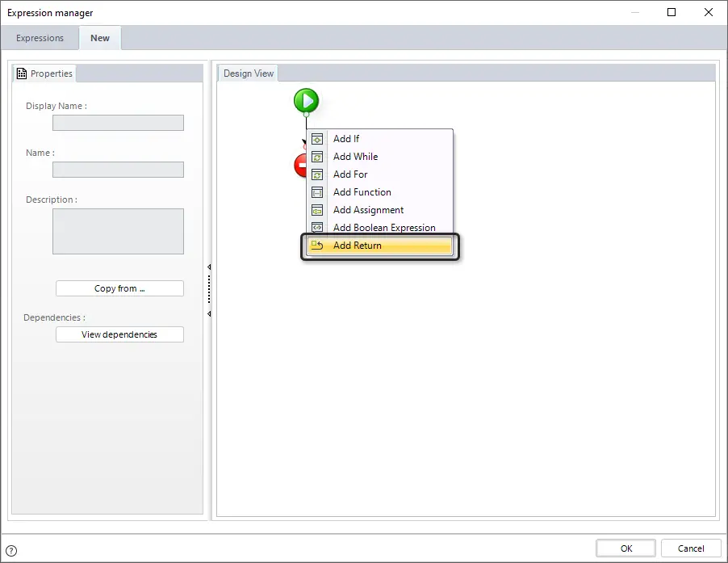Focus the Name input field
This screenshot has width=728, height=563.
(x=118, y=170)
